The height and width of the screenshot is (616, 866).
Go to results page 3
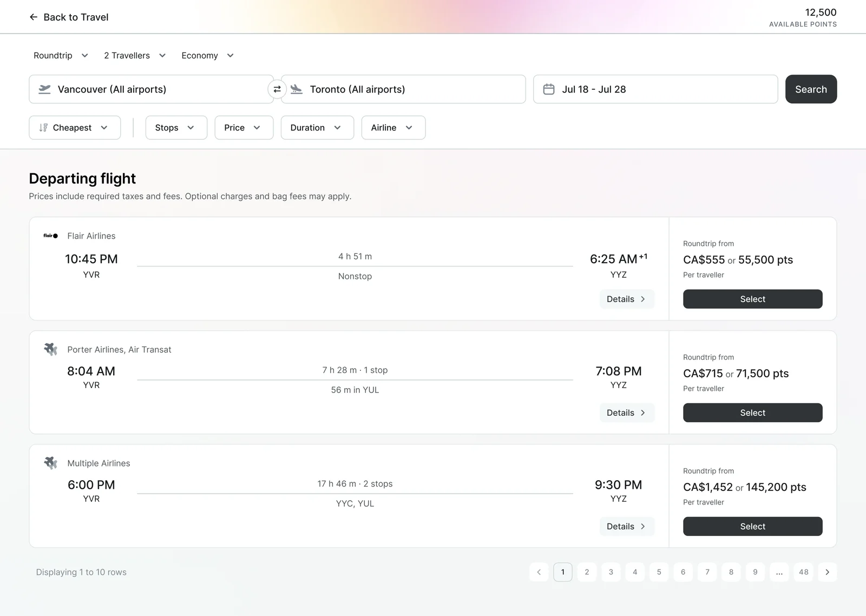(x=611, y=572)
